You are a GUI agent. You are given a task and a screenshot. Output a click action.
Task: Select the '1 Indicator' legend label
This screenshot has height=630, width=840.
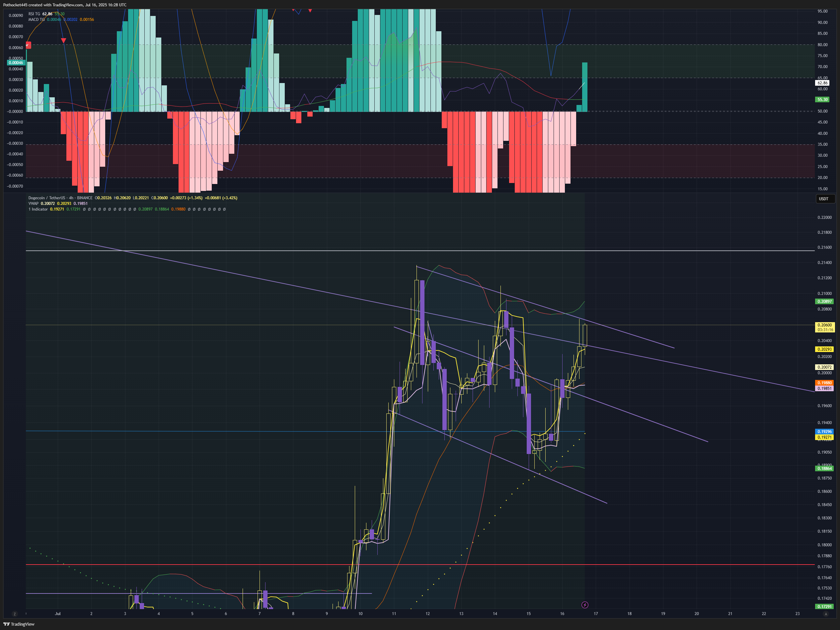point(38,209)
